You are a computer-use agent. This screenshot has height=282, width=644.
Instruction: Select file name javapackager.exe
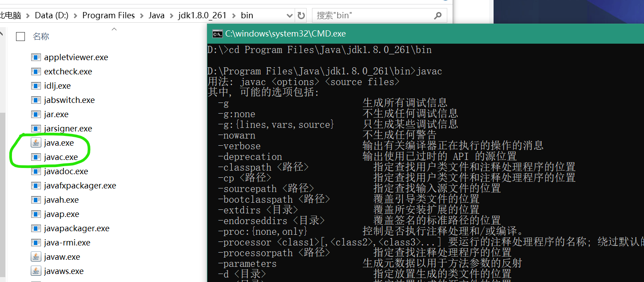[x=77, y=228]
